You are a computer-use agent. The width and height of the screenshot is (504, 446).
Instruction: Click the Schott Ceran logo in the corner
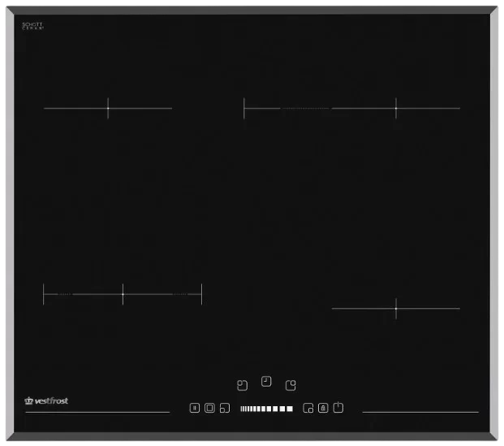click(x=32, y=26)
